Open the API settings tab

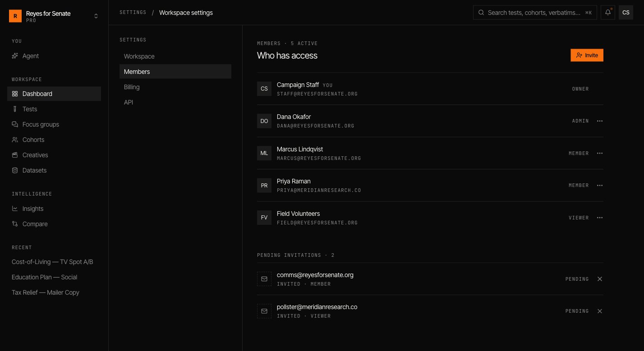pos(175,102)
